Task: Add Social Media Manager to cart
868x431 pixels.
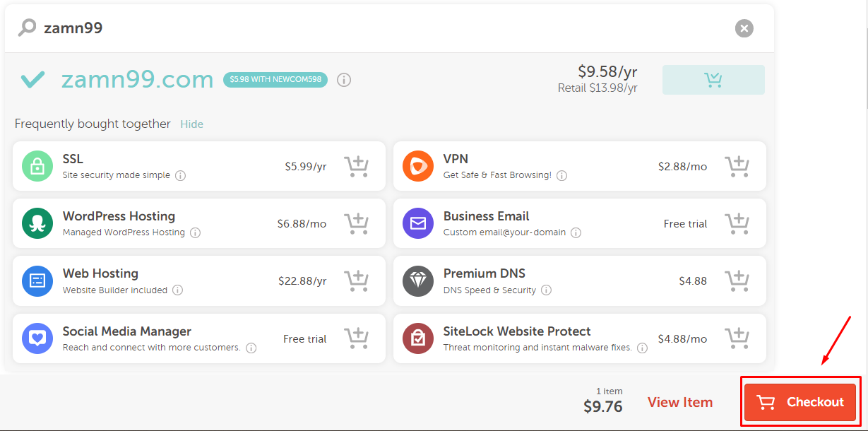Action: 357,338
